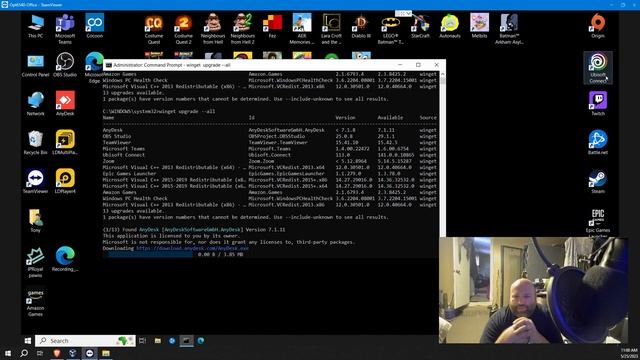
Task: Click the 'Zoom' row in upgrade list
Action: click(270, 161)
